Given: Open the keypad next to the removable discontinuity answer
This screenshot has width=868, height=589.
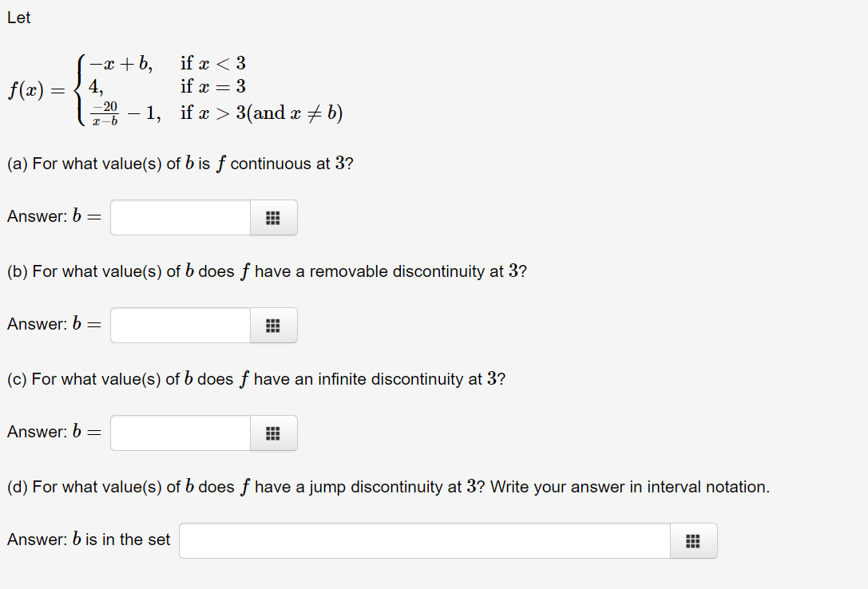Looking at the screenshot, I should tap(273, 325).
